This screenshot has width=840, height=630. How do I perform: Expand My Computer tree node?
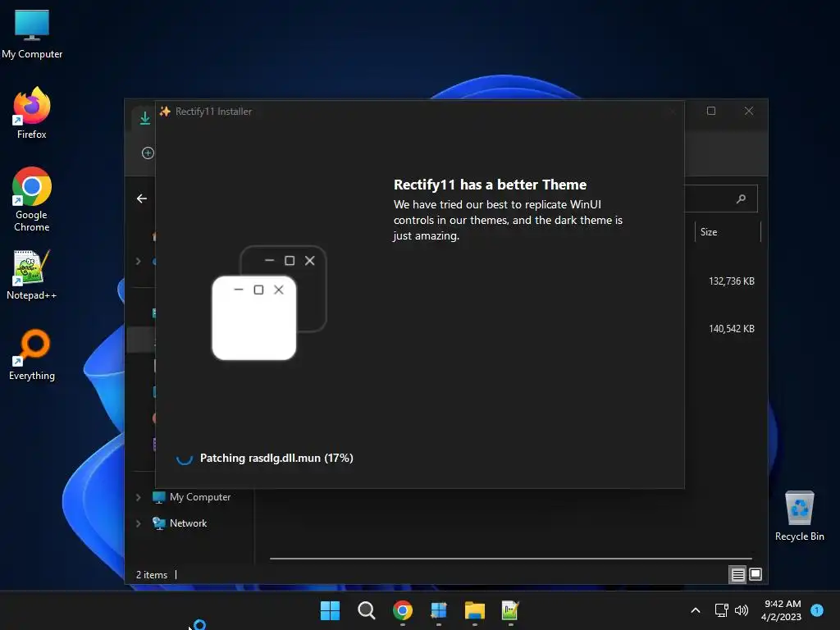point(138,497)
